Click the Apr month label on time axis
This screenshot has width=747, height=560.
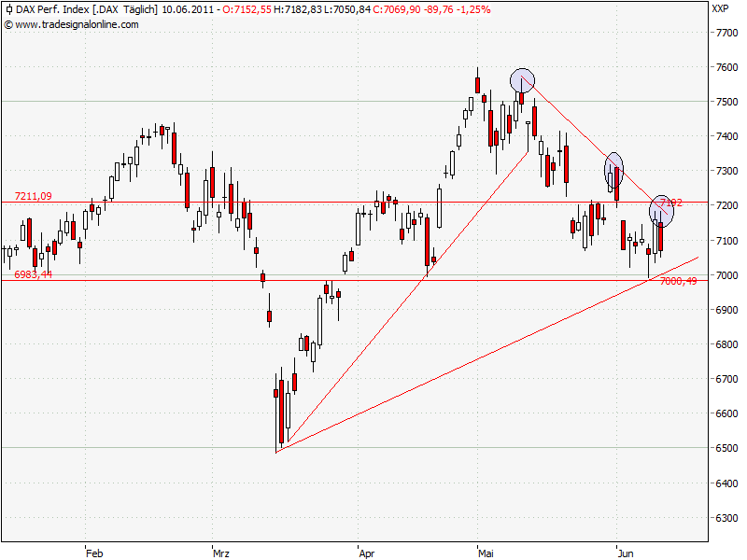367,553
